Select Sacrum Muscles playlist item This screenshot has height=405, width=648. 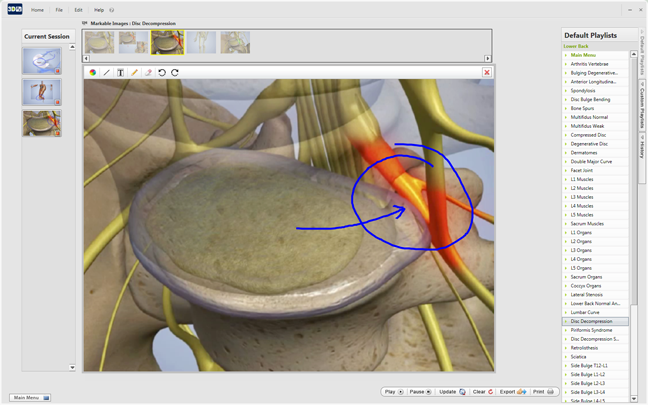[x=596, y=224]
